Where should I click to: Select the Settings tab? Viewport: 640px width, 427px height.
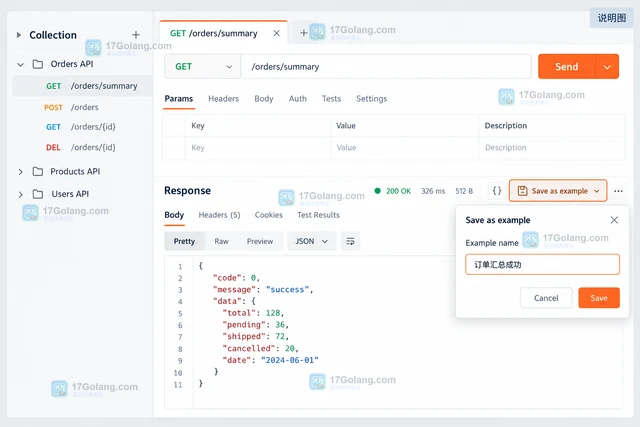tap(371, 99)
